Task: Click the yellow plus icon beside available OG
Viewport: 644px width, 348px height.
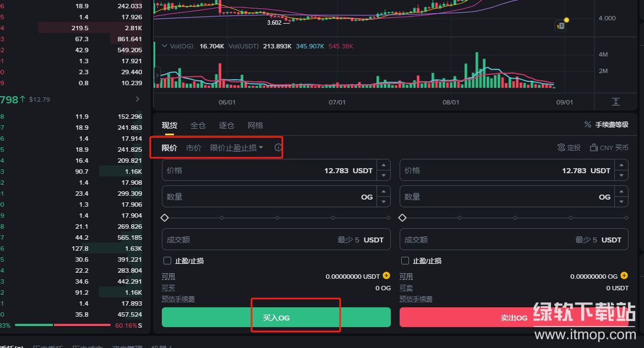Action: pos(624,276)
